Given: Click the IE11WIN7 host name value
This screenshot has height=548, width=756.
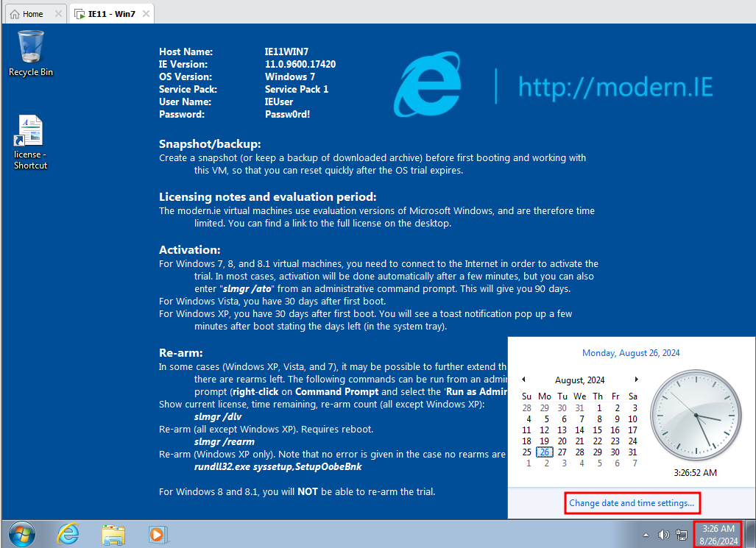Looking at the screenshot, I should [x=286, y=51].
